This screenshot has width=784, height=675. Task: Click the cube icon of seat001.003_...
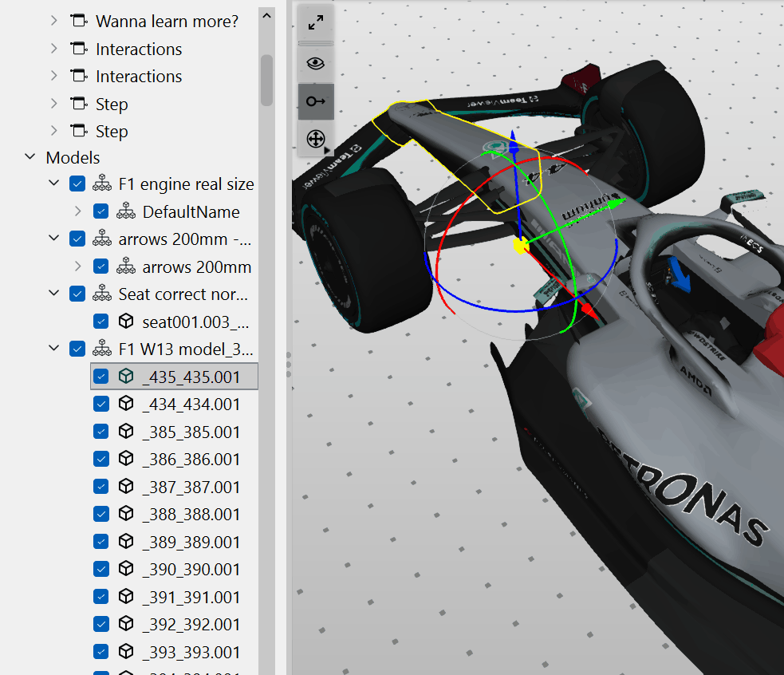126,322
